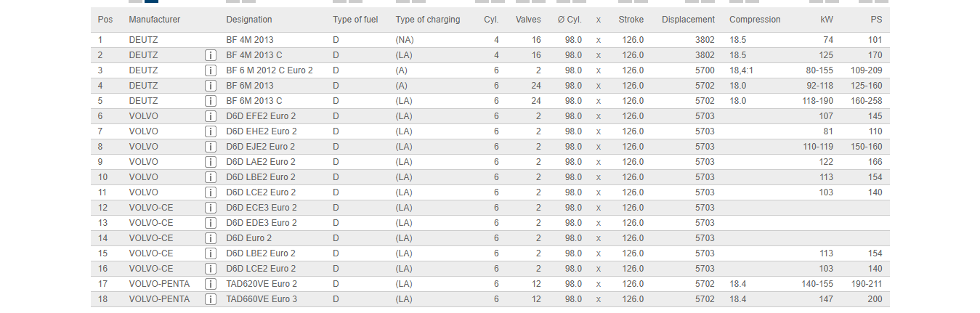Click the Type of charging header

pyautogui.click(x=428, y=20)
